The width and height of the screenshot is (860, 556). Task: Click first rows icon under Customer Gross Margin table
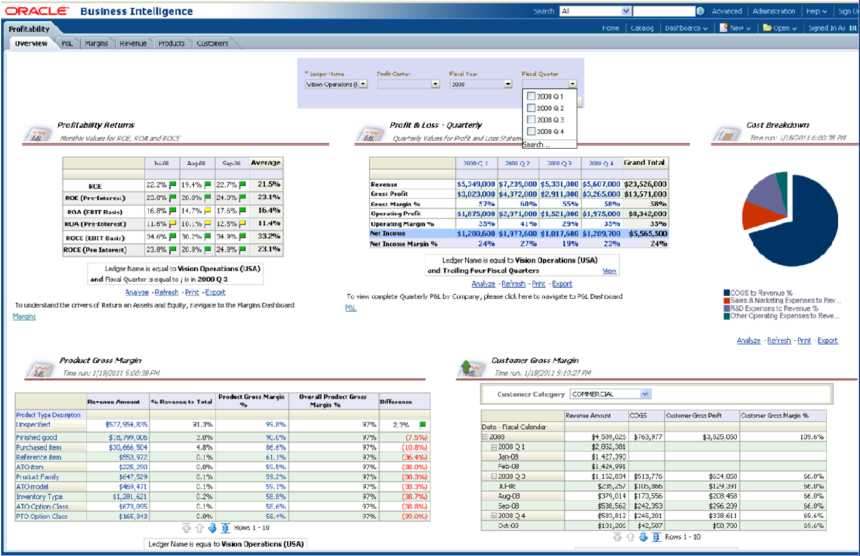[x=618, y=537]
